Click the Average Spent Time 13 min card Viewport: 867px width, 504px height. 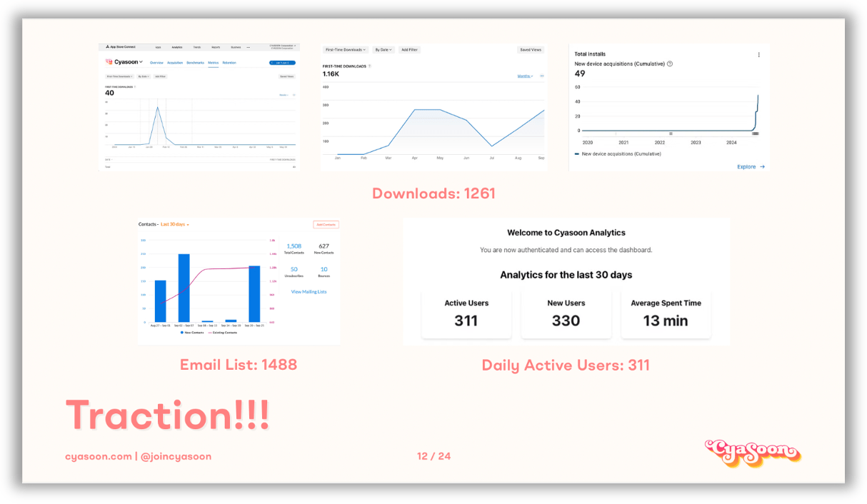(x=666, y=314)
